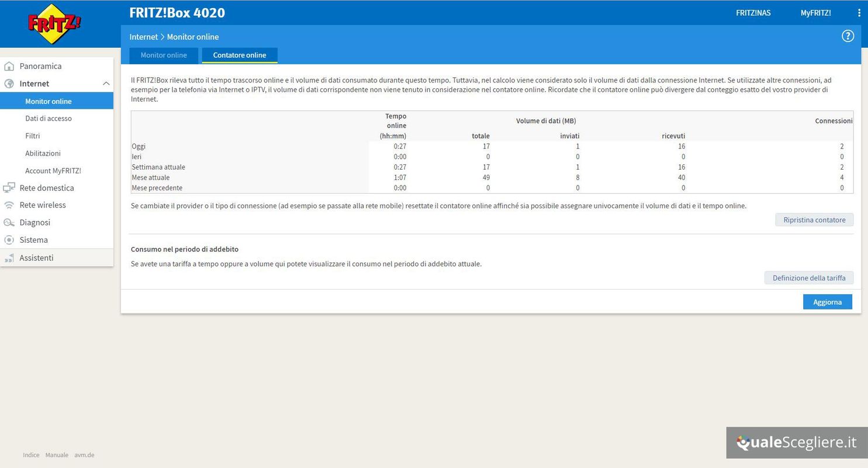This screenshot has height=468, width=868.
Task: Follow the avm.de footer link
Action: pos(84,455)
